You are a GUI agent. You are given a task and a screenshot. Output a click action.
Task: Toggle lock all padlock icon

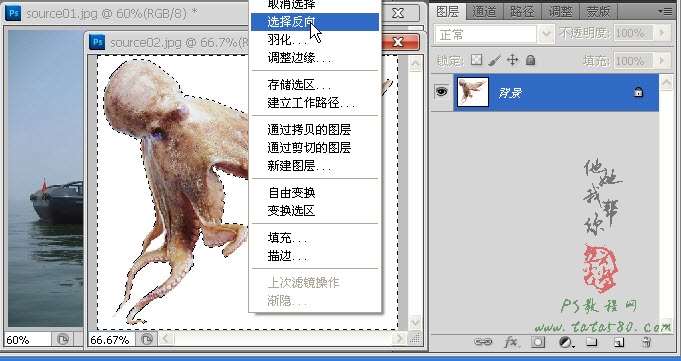point(530,60)
